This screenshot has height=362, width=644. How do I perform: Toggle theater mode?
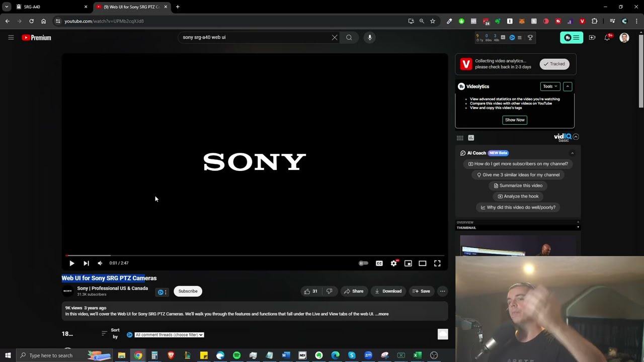coord(423,263)
